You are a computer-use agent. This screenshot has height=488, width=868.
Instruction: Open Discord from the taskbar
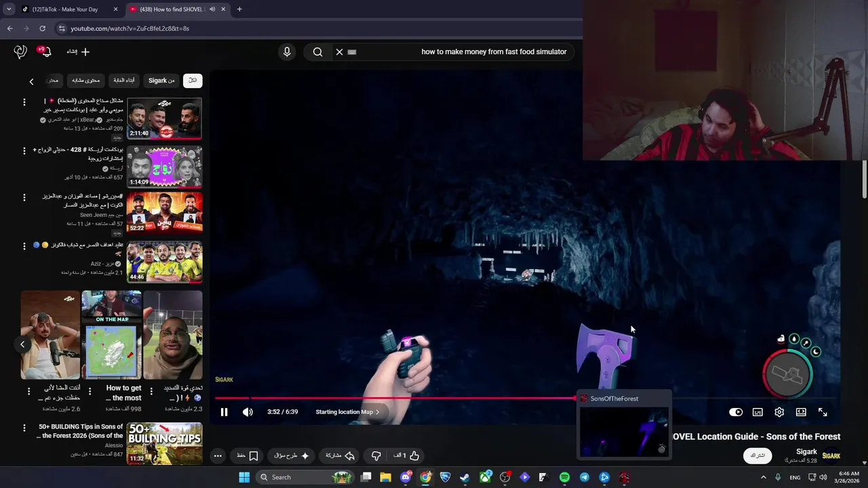(x=406, y=477)
